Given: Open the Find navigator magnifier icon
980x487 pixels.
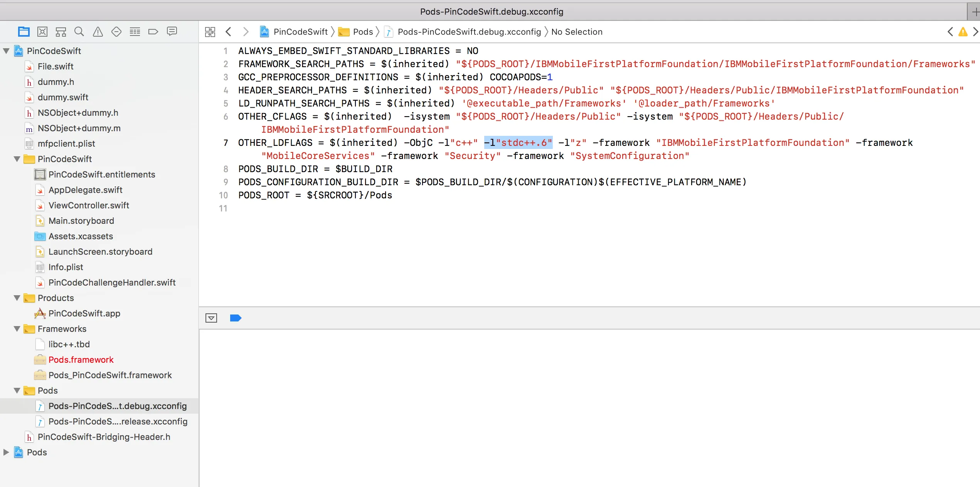Looking at the screenshot, I should point(79,32).
